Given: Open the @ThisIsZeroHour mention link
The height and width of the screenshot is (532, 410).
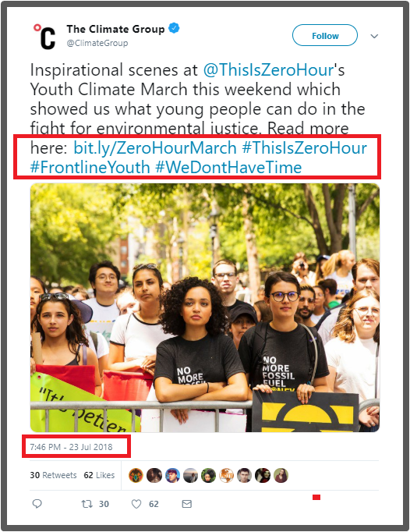Looking at the screenshot, I should (269, 70).
